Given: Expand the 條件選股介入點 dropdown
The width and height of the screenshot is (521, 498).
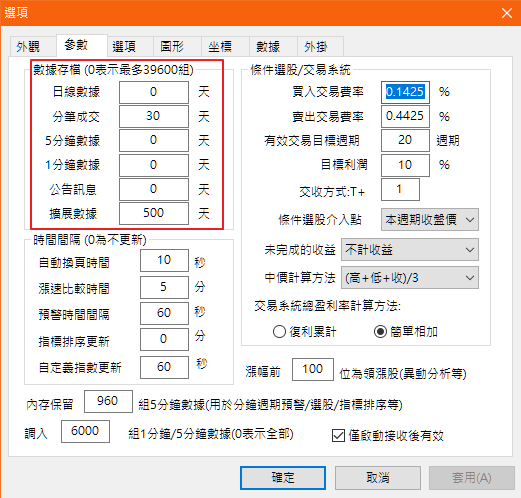Looking at the screenshot, I should (430, 220).
